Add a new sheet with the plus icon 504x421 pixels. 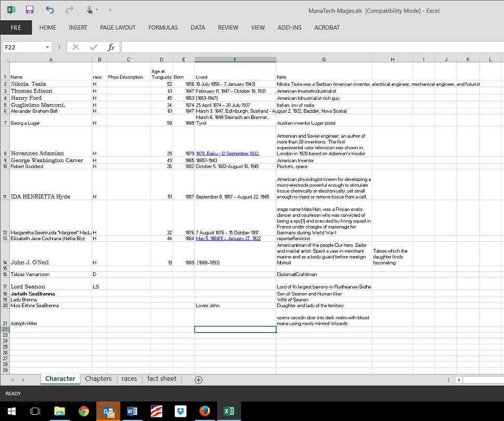[199, 380]
